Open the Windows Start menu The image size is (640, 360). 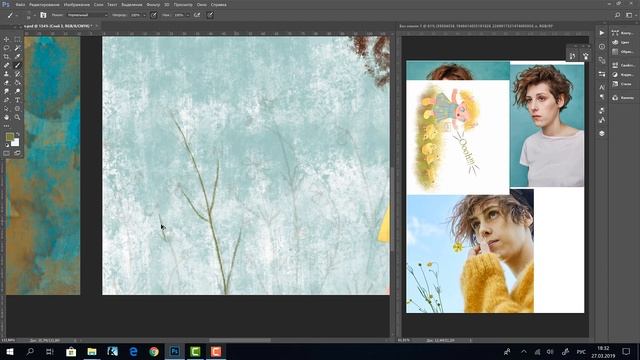[x=9, y=351]
